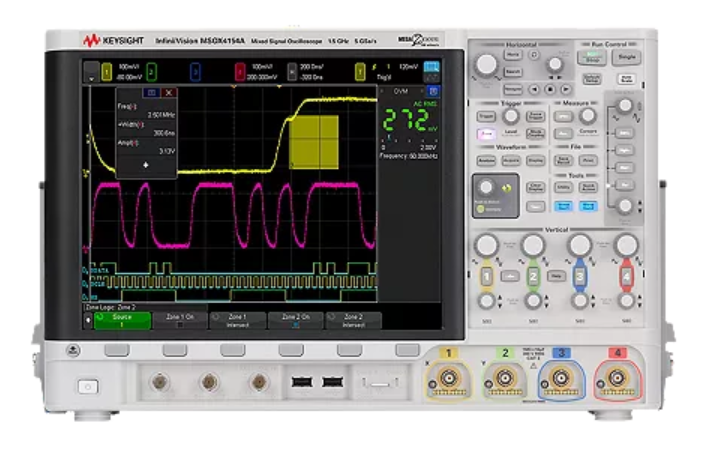Open the top-left dropdown arrow menu on screen
Image resolution: width=701 pixels, height=450 pixels.
click(x=91, y=72)
